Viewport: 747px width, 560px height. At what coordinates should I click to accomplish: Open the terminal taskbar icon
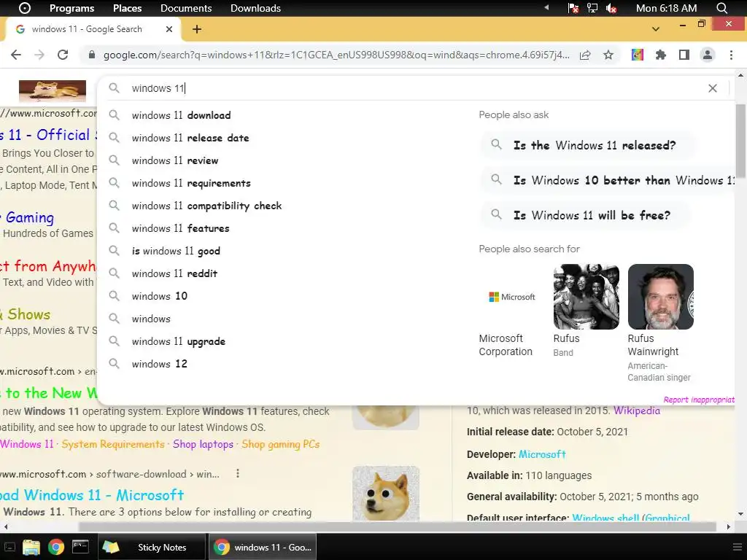pos(80,547)
